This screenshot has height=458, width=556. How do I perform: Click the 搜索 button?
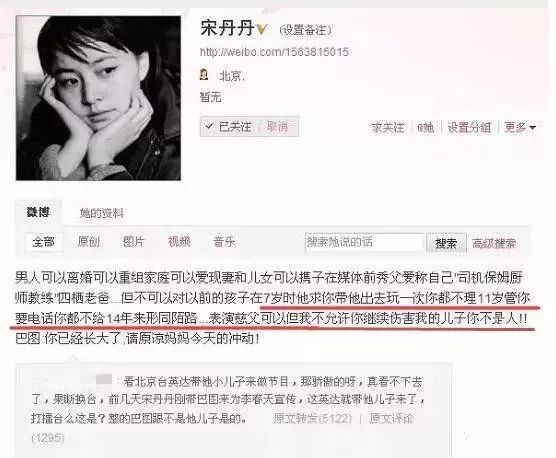[446, 243]
